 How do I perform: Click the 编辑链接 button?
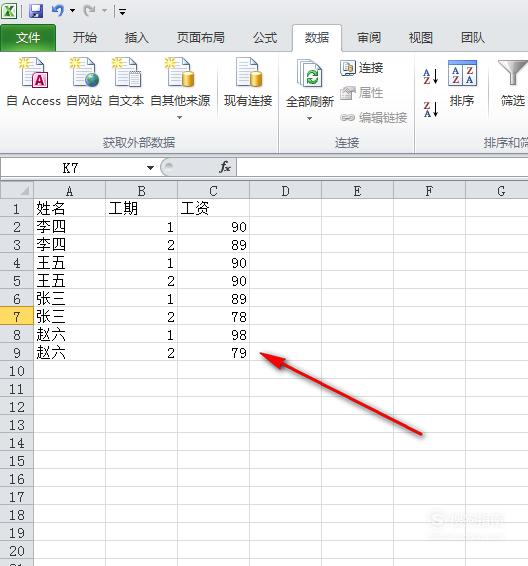(x=374, y=118)
